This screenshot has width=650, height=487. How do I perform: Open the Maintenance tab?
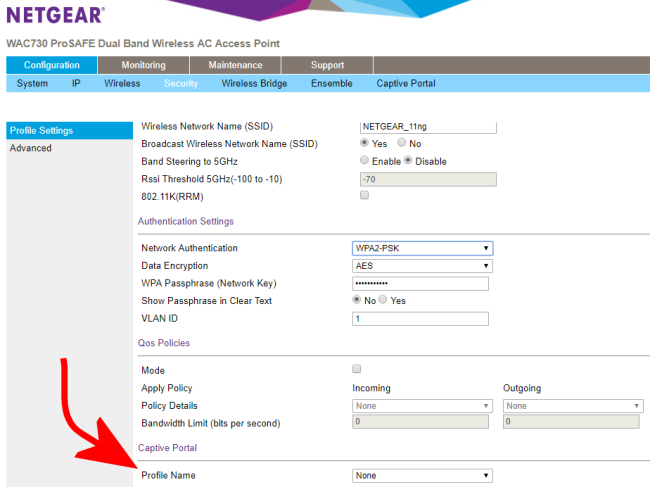click(235, 65)
